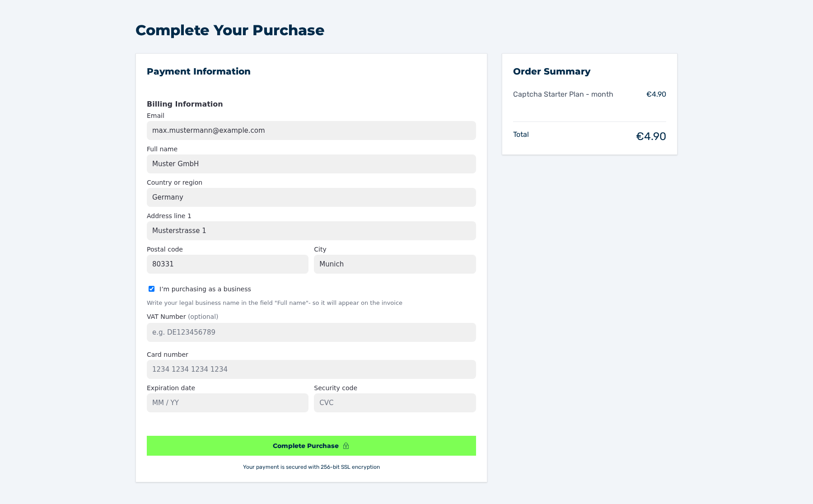Click the Complete Your Purchase page title
Viewport: 813px width, 504px height.
pos(230,30)
